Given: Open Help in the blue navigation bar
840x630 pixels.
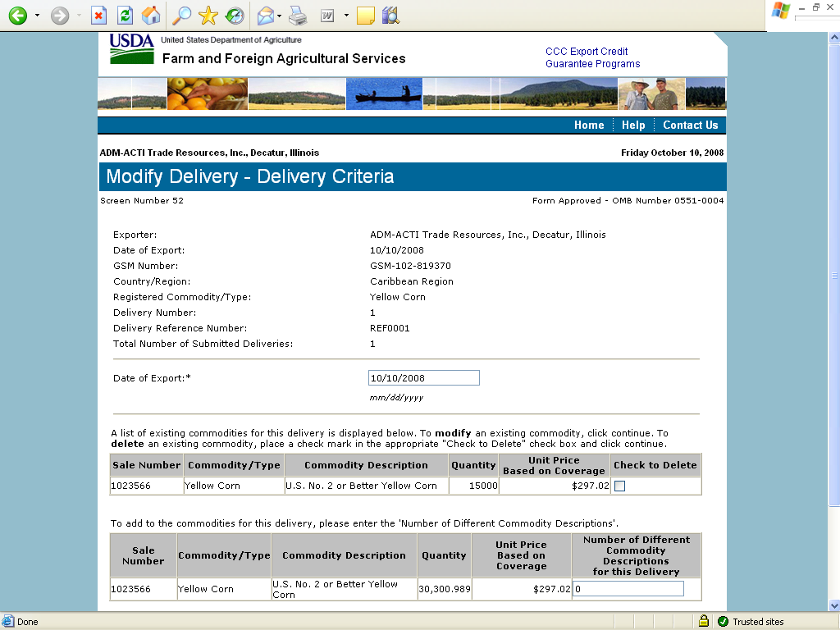Looking at the screenshot, I should [633, 125].
